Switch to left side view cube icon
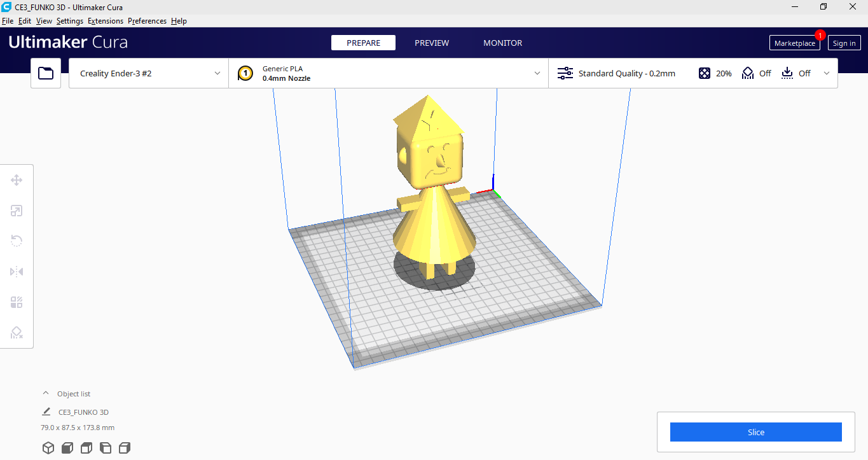 (106, 448)
